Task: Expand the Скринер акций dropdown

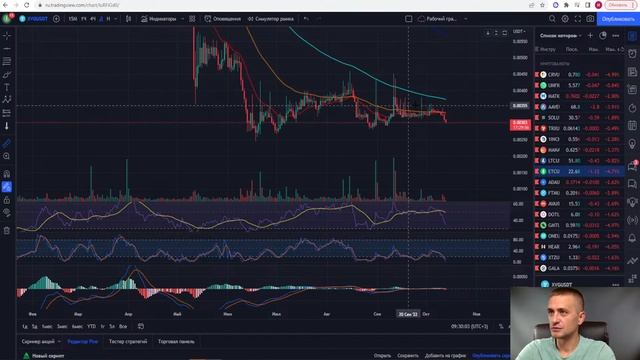Action: tap(41, 341)
